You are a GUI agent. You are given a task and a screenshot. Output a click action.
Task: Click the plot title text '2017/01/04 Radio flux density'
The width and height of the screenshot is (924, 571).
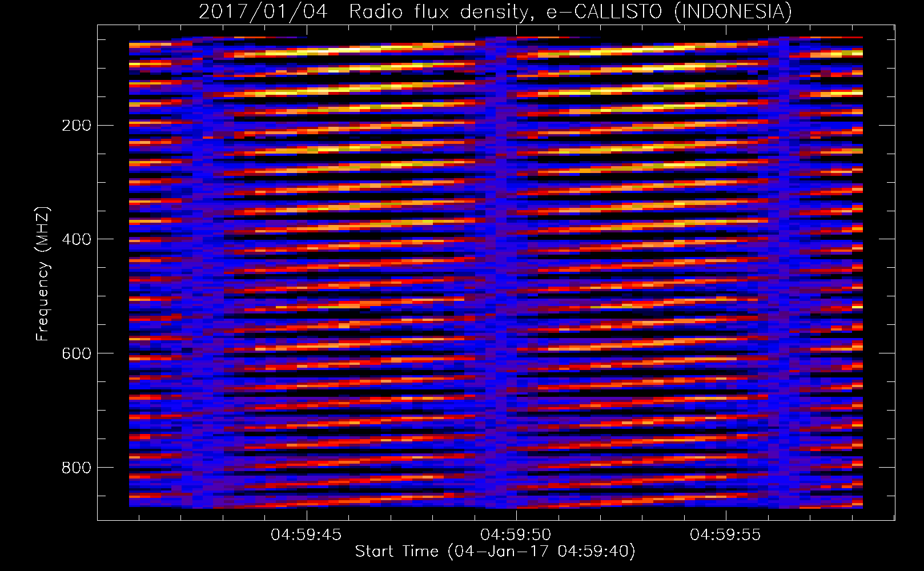365,11
